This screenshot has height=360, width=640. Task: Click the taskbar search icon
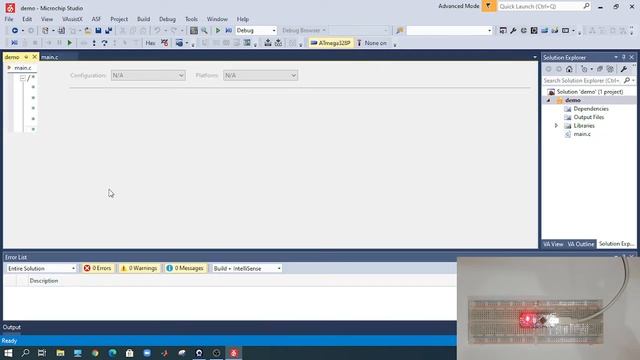25,353
